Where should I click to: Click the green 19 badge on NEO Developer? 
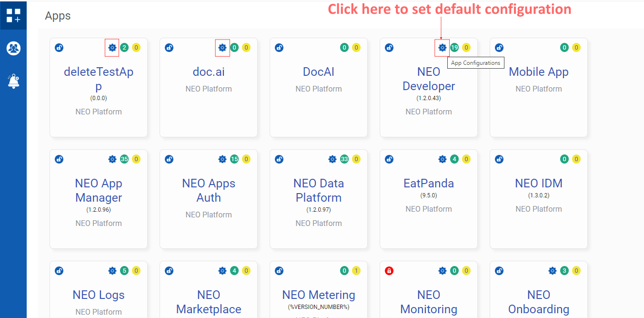point(454,47)
